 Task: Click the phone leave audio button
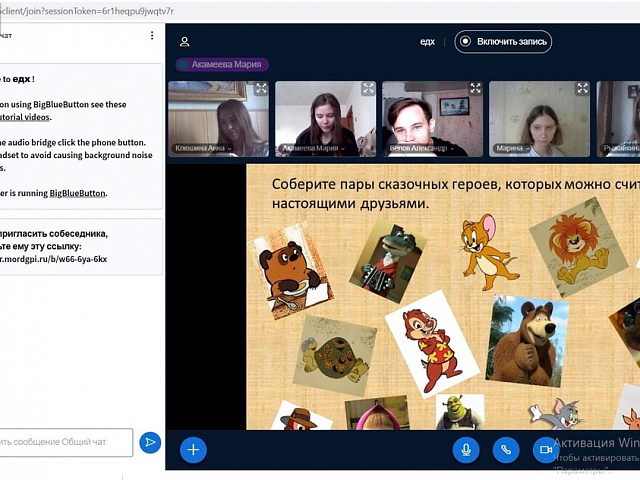click(x=506, y=450)
